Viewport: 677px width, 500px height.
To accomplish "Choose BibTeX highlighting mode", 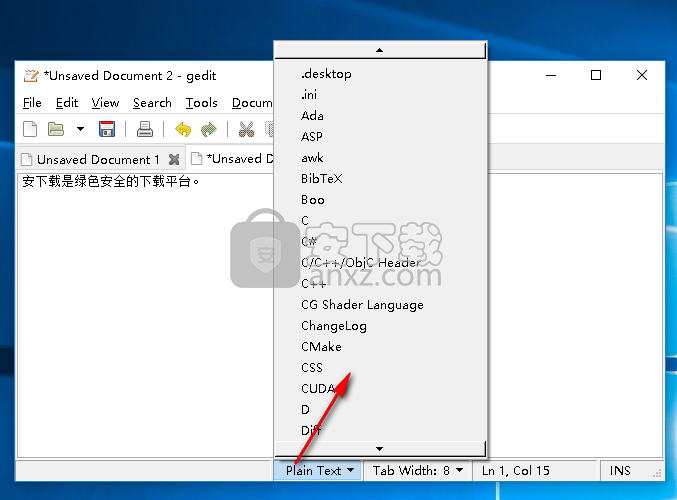I will (x=380, y=179).
